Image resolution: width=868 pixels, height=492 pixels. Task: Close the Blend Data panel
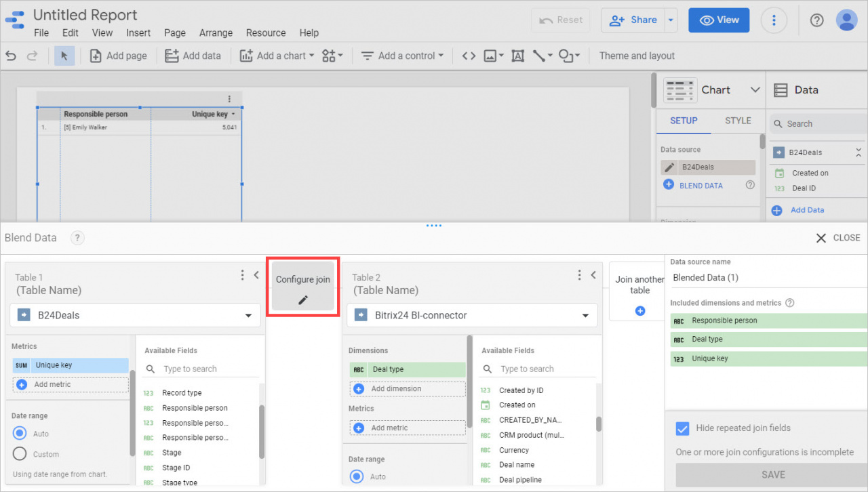pos(837,238)
